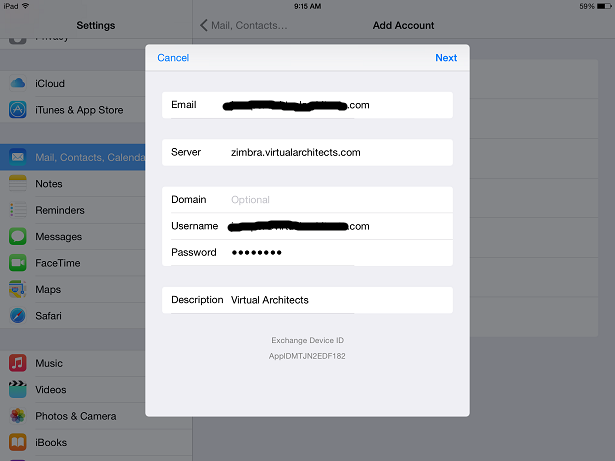Open the Safari compass icon
This screenshot has width=615, height=461.
pyautogui.click(x=18, y=315)
